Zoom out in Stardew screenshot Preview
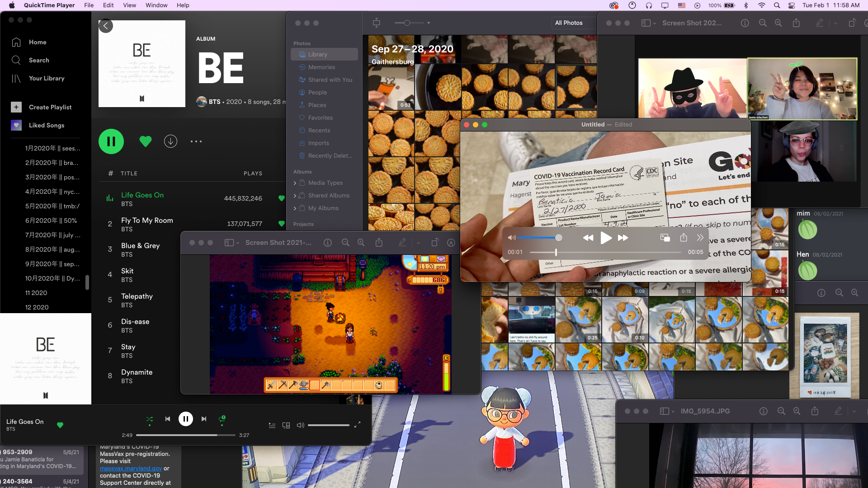The width and height of the screenshot is (868, 488). click(x=345, y=243)
